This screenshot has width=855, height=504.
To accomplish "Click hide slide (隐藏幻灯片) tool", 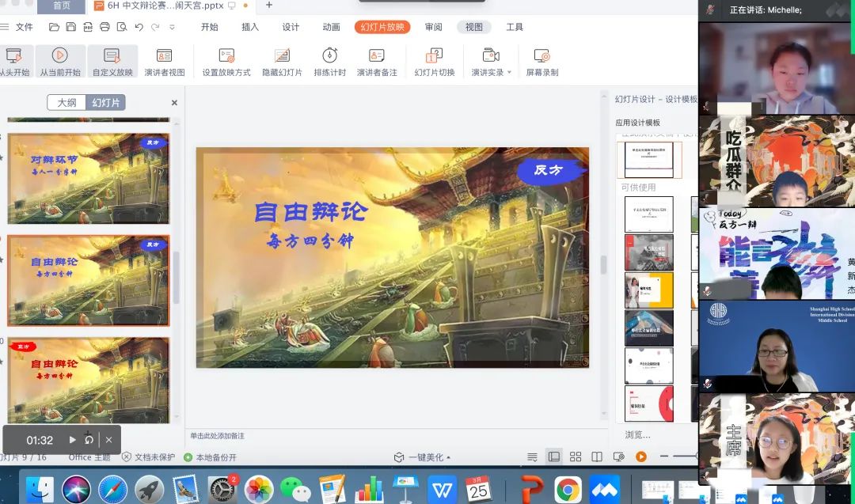I will 282,61.
